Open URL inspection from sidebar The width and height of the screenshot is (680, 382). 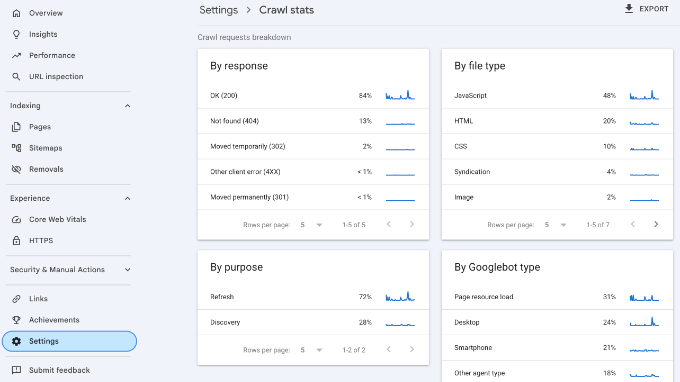coord(69,77)
